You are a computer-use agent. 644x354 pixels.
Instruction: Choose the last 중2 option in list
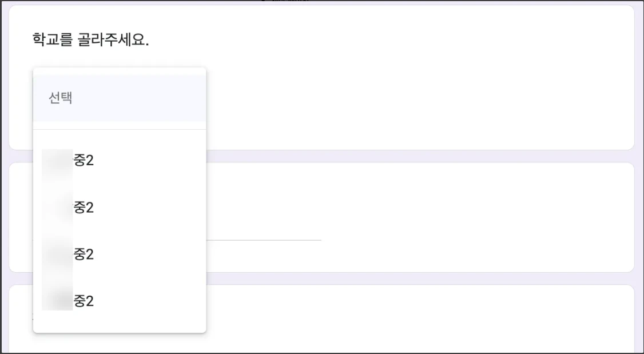coord(84,301)
